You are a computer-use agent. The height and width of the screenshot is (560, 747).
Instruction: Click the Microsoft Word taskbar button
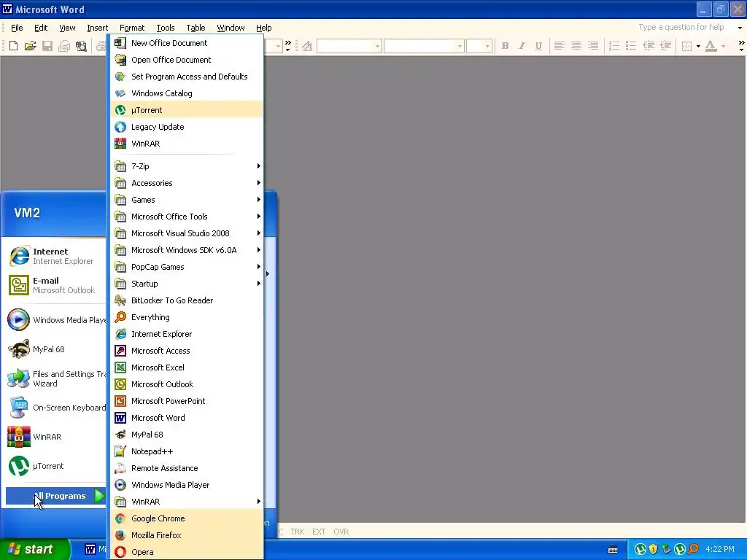94,549
